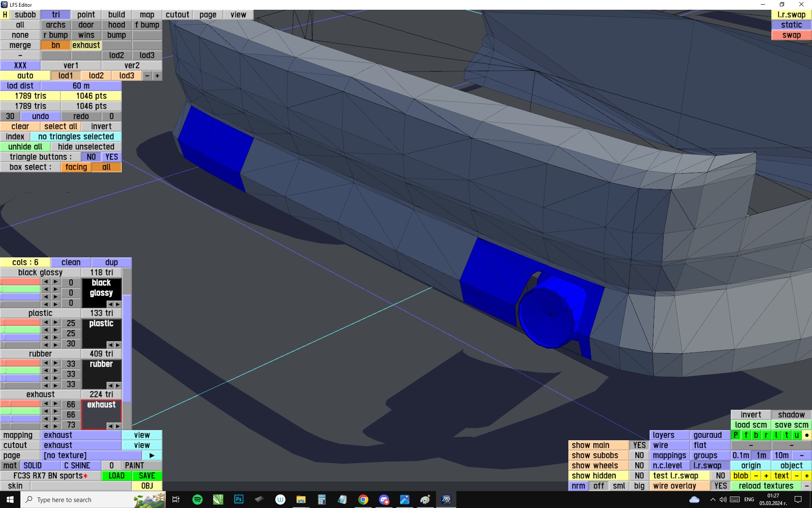Viewport: 812px width, 508px height.
Task: Toggle wire overlay YES button
Action: coord(720,486)
